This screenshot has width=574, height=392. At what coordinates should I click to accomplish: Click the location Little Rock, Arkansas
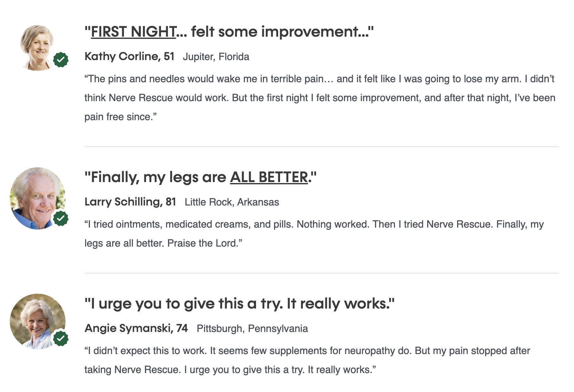pyautogui.click(x=232, y=202)
